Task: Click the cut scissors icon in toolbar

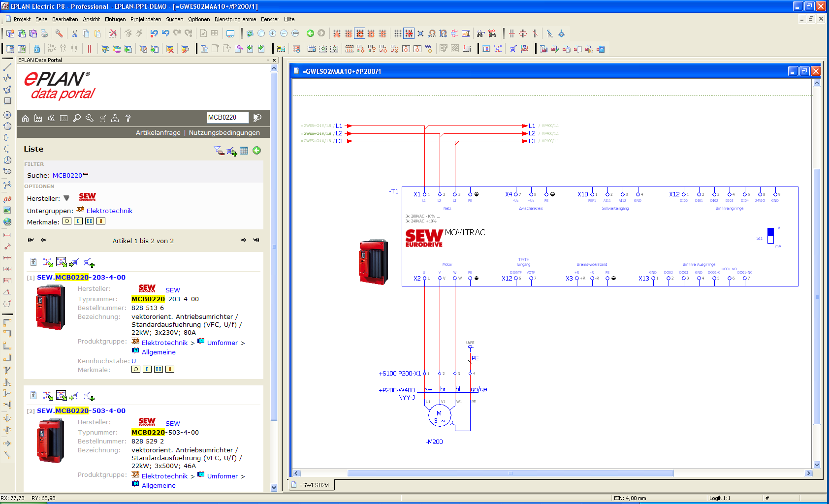Action: 75,33
